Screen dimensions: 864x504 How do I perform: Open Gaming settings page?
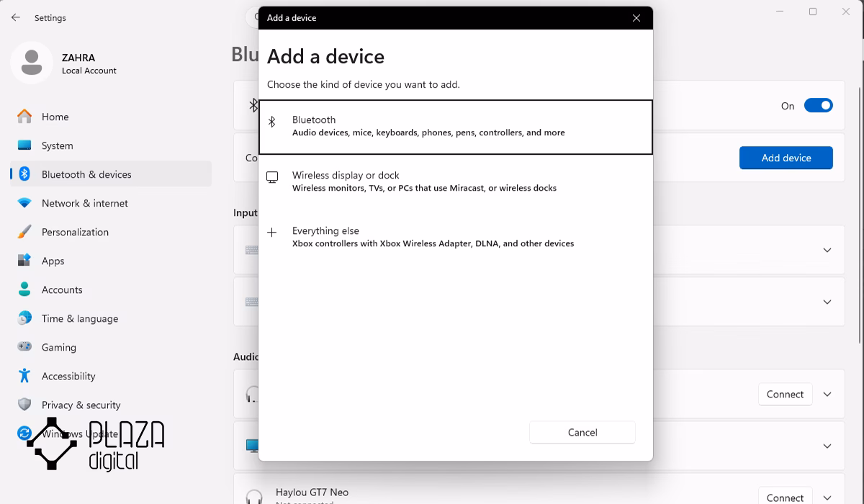point(111,347)
